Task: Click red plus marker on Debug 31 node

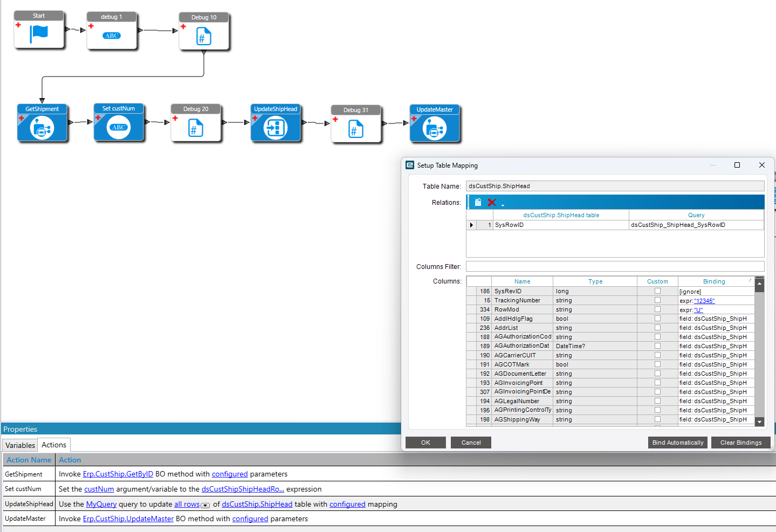Action: coord(335,119)
